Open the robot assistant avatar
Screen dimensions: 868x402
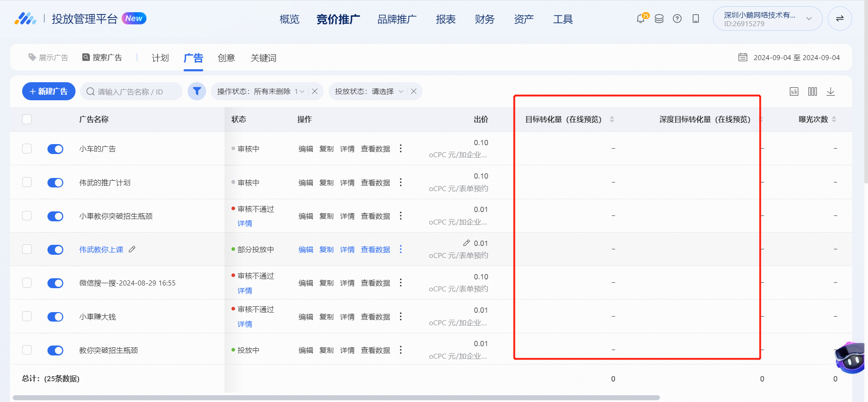[x=851, y=358]
